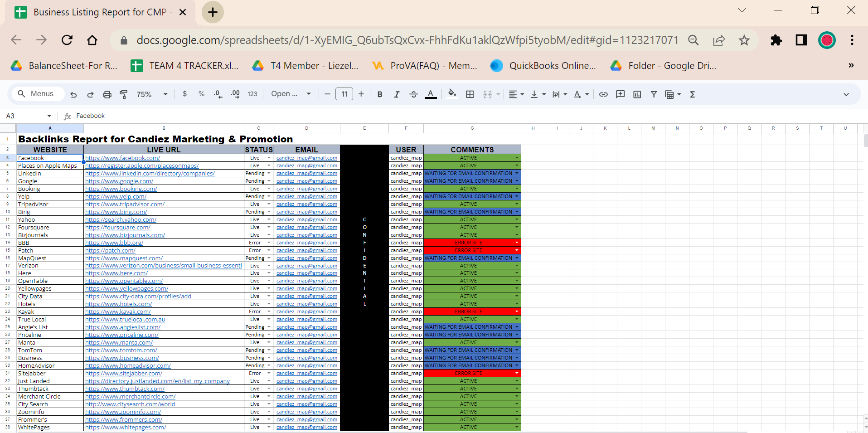Toggle Strikethrough formatting
The height and width of the screenshot is (433, 868).
click(413, 94)
